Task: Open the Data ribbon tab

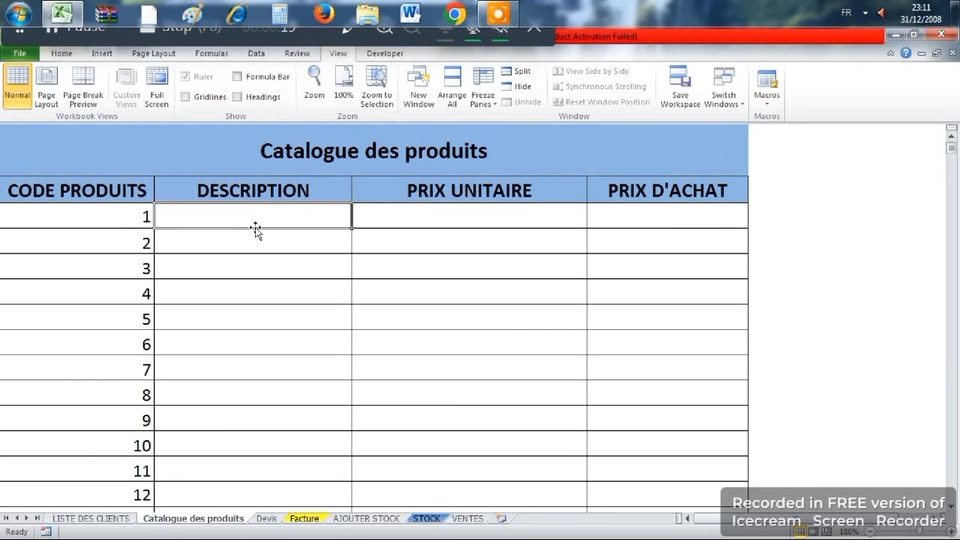Action: 256,53
